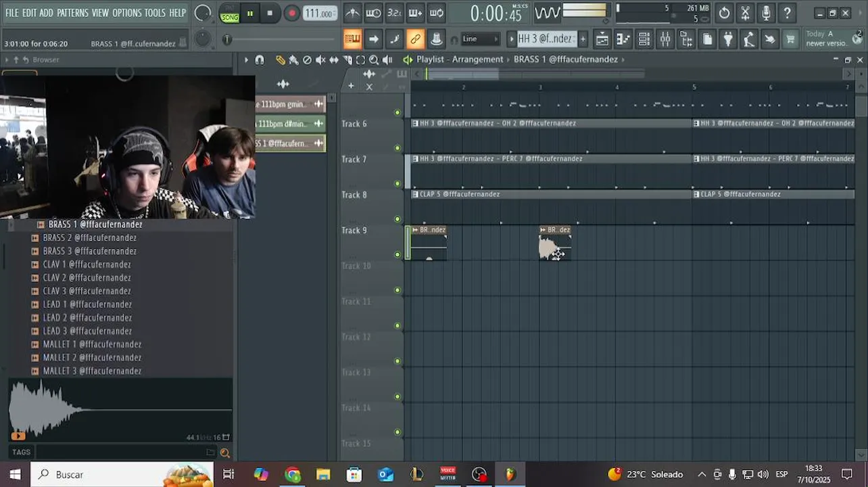Click the one-click recording microphone icon

click(x=766, y=13)
